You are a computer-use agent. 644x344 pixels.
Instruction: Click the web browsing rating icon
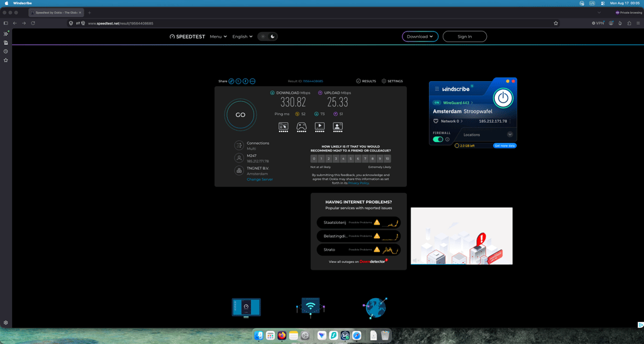pos(284,126)
